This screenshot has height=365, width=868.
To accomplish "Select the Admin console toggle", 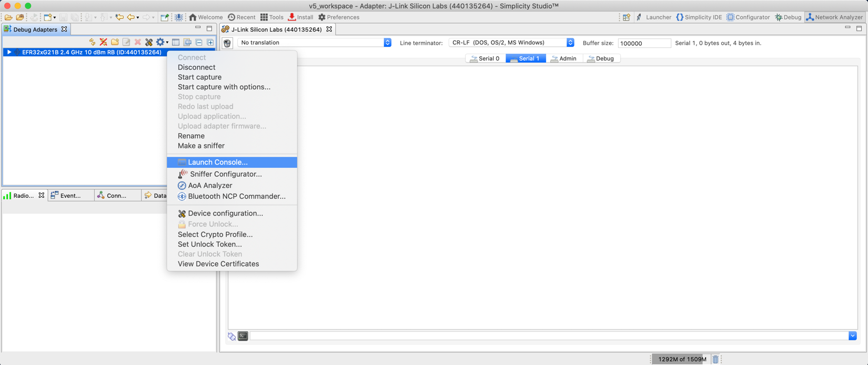I will (563, 58).
